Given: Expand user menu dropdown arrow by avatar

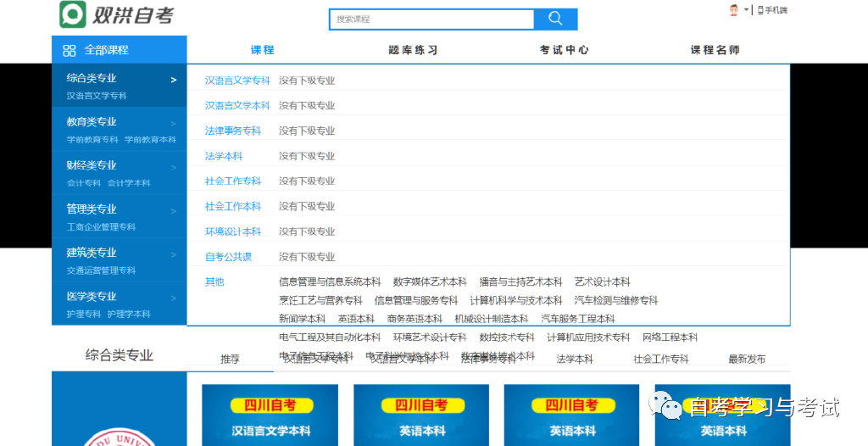Looking at the screenshot, I should tap(746, 10).
